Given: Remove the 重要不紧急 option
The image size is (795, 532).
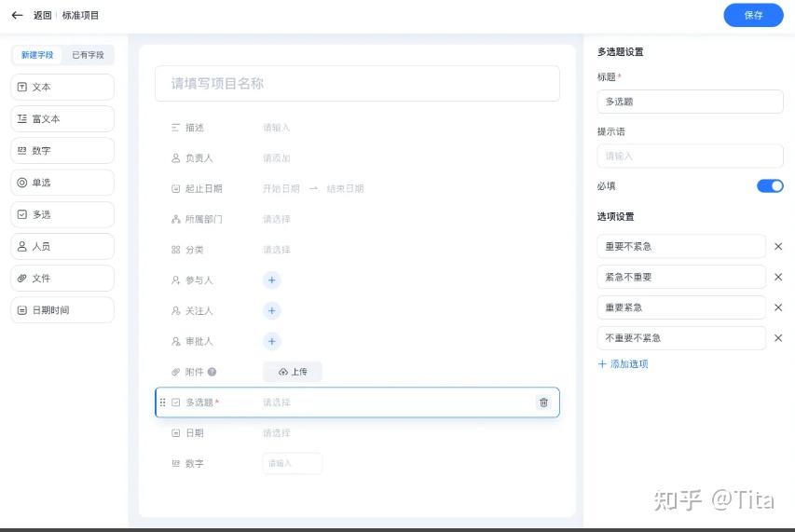Looking at the screenshot, I should tap(778, 247).
